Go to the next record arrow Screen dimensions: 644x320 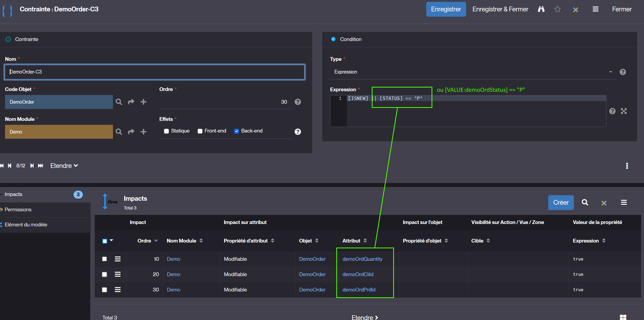32,166
